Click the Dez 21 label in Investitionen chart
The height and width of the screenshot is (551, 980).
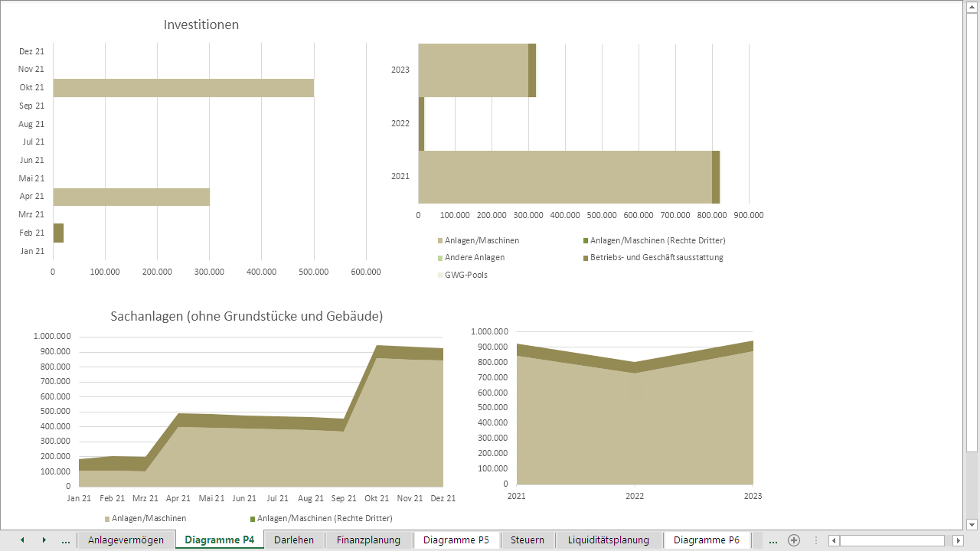point(31,51)
